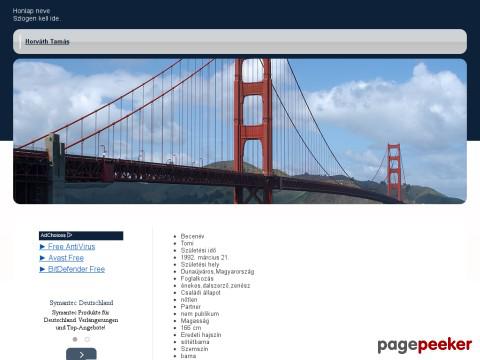This screenshot has height=360, width=480.
Task: Click the AdChoices triangle icon
Action: (x=70, y=235)
